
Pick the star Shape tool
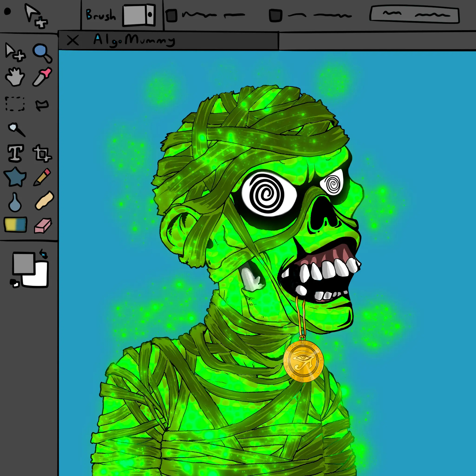(x=15, y=177)
